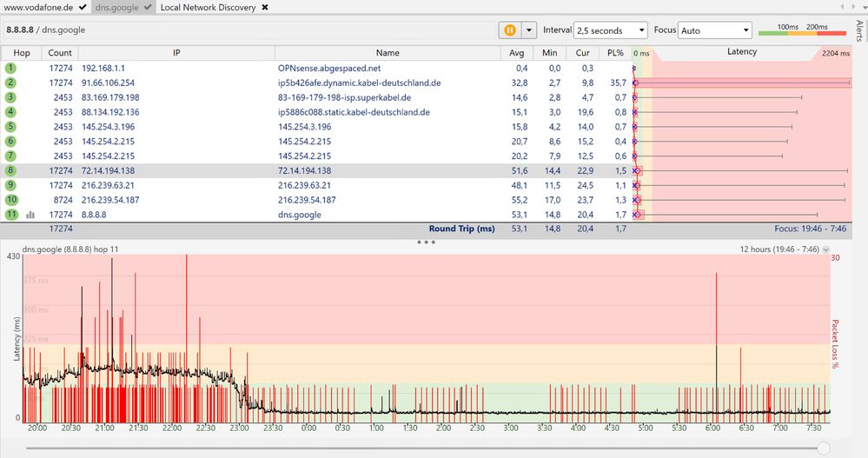Click the 100ms/200ms latency legend bar

tap(799, 31)
